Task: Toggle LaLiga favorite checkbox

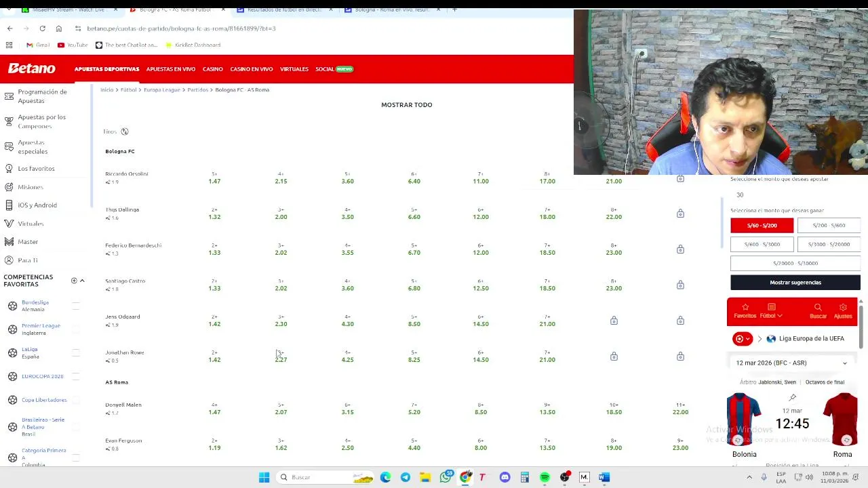Action: pos(76,352)
